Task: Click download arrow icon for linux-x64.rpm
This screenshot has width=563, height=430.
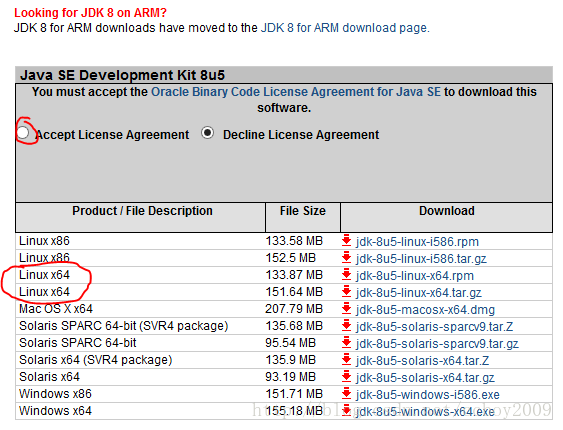Action: coord(346,275)
